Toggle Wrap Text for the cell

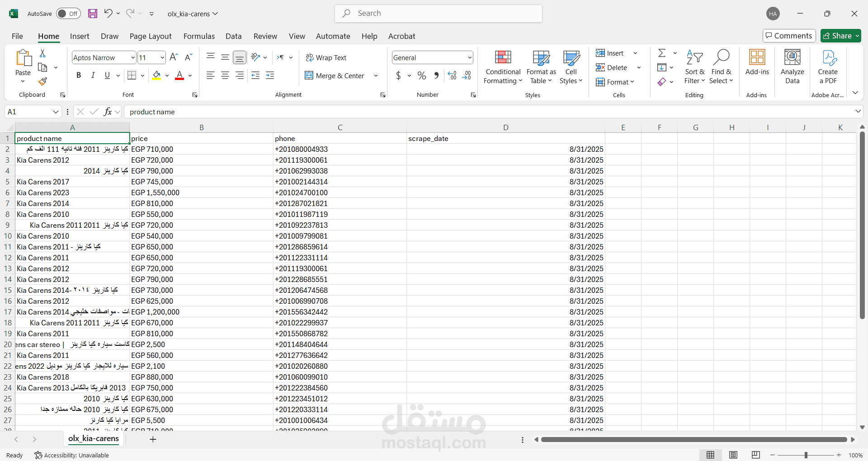click(x=326, y=57)
